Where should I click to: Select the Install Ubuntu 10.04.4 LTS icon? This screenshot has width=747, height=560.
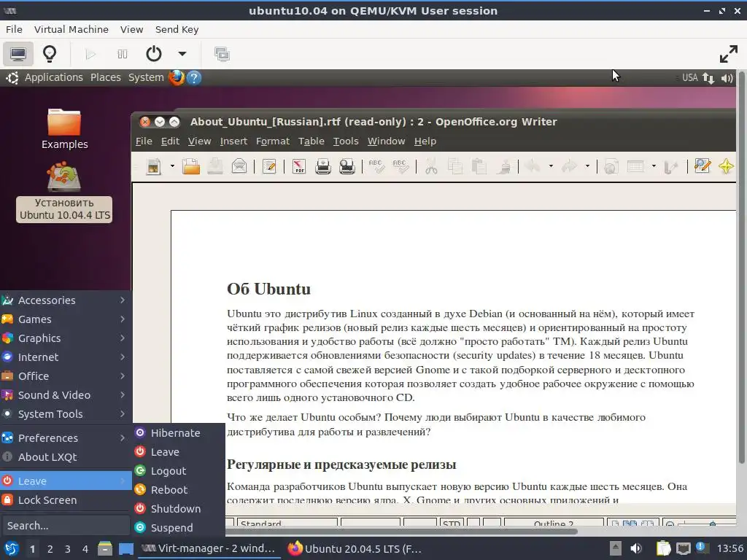[64, 192]
